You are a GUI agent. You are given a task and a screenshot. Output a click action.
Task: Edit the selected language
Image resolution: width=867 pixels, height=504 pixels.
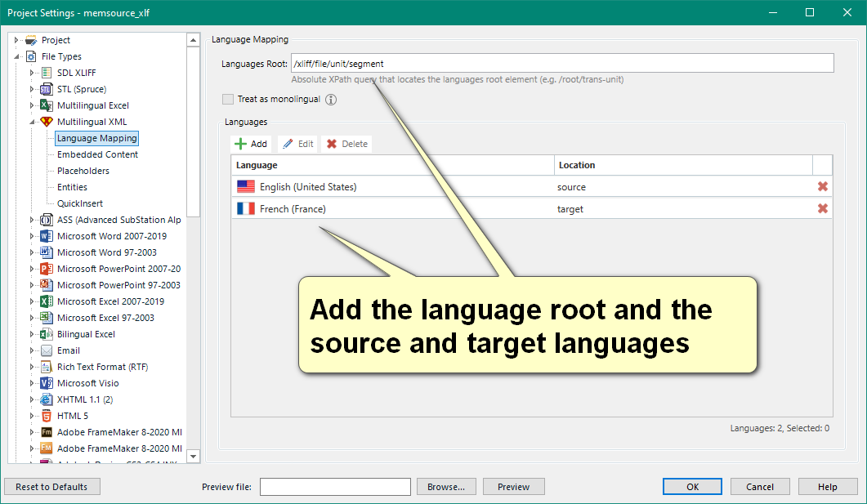pos(298,145)
